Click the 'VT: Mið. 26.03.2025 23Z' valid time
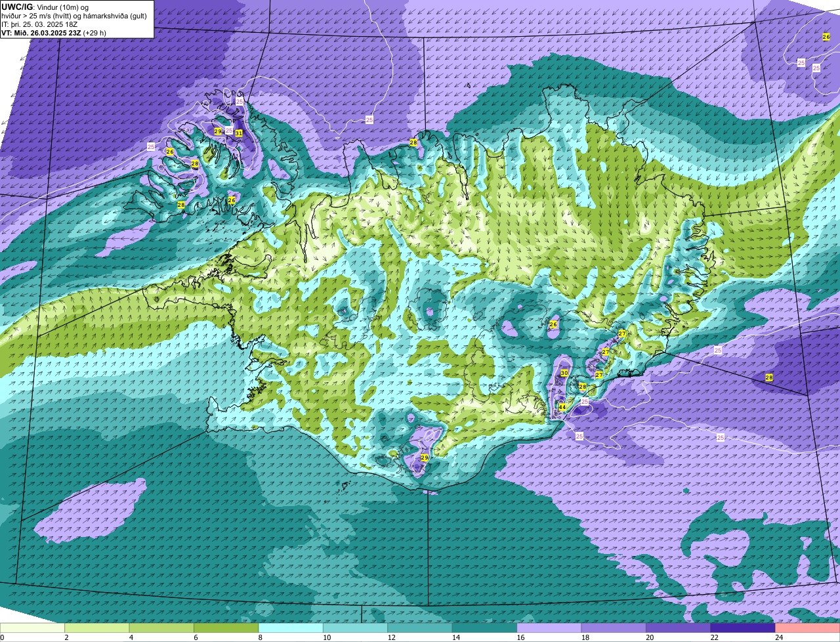The image size is (840, 642). pos(41,32)
